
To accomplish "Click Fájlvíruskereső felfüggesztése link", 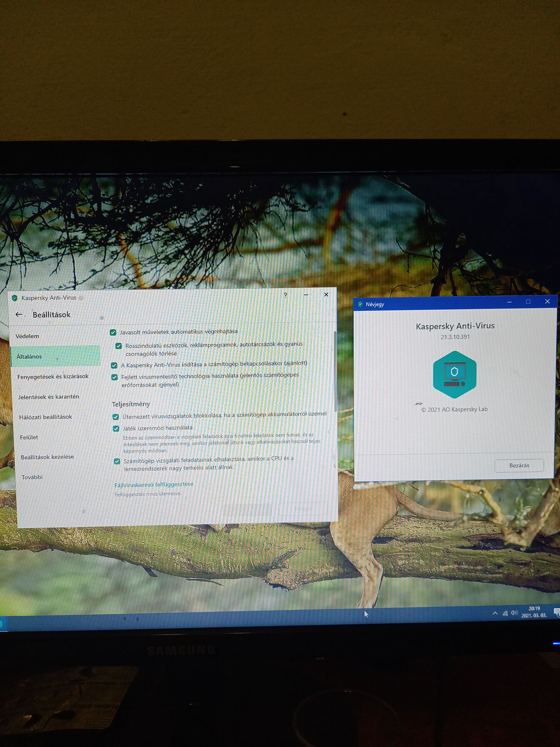I will click(154, 485).
